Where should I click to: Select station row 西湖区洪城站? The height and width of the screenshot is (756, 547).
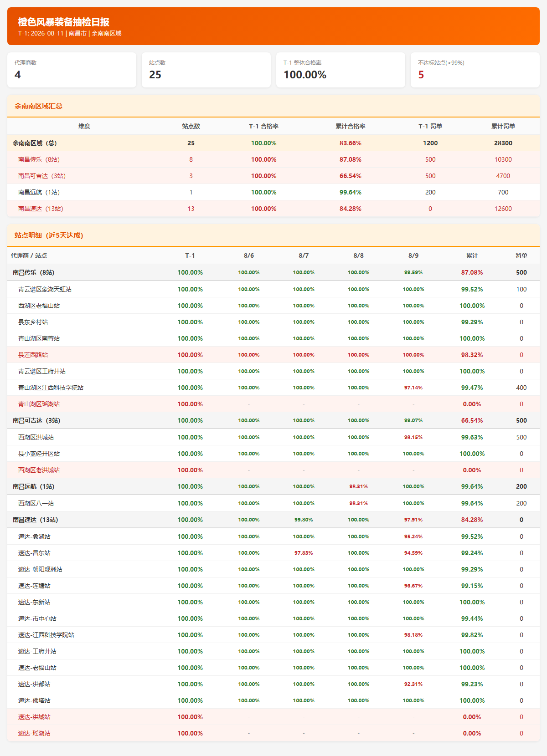pyautogui.click(x=273, y=437)
